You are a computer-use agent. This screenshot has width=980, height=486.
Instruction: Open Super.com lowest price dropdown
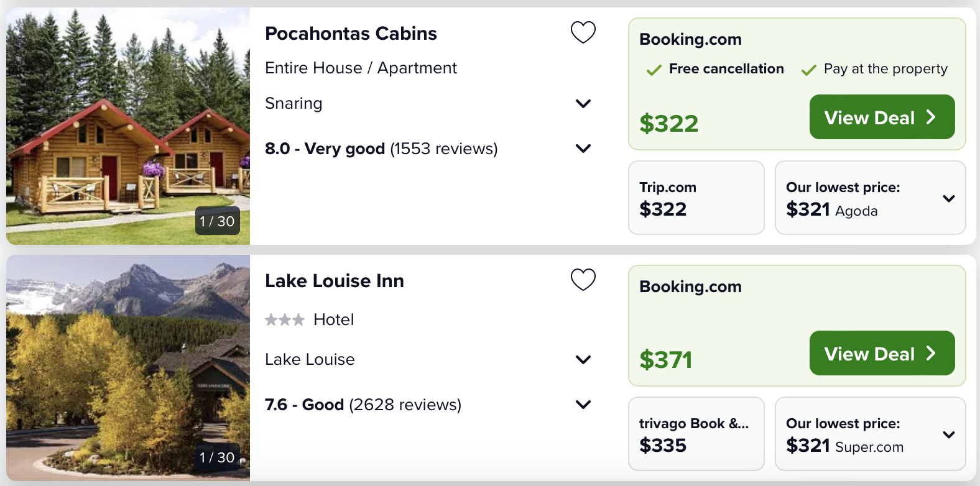click(948, 435)
